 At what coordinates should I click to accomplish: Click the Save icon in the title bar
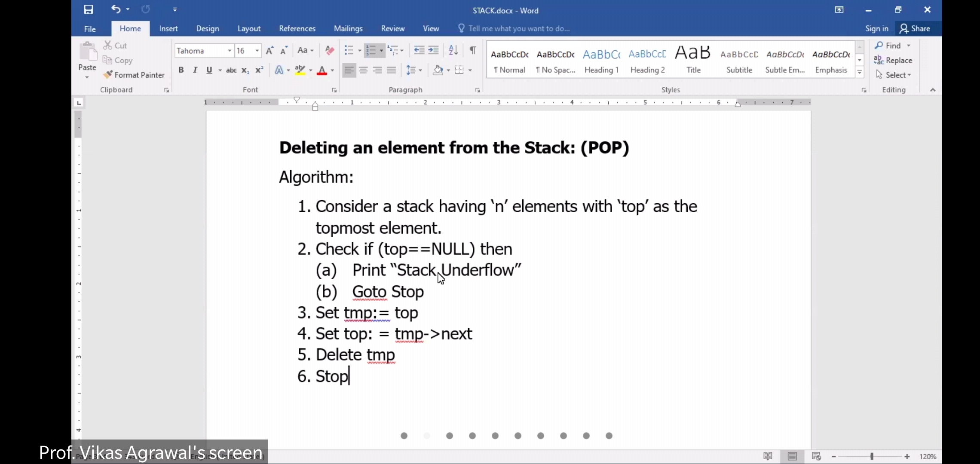[89, 9]
